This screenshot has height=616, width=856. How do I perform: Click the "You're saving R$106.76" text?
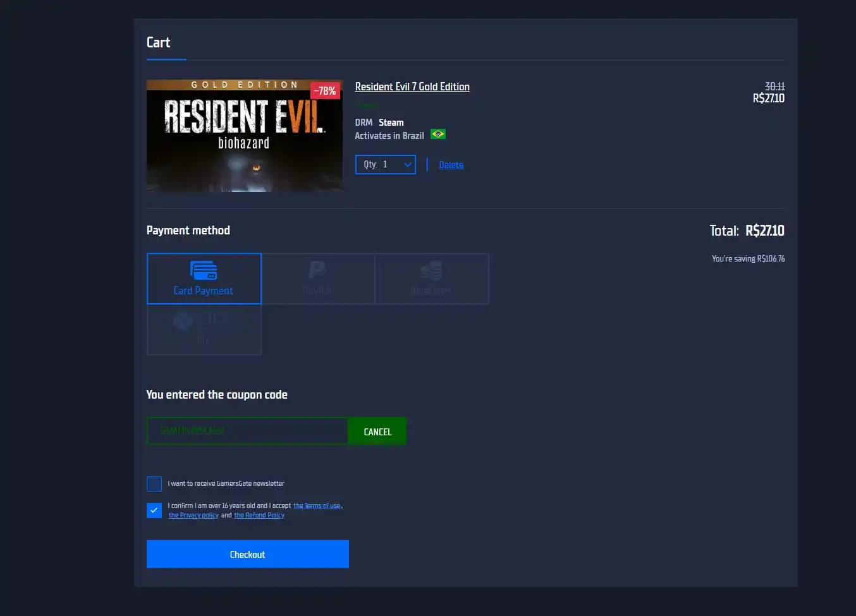coord(749,258)
